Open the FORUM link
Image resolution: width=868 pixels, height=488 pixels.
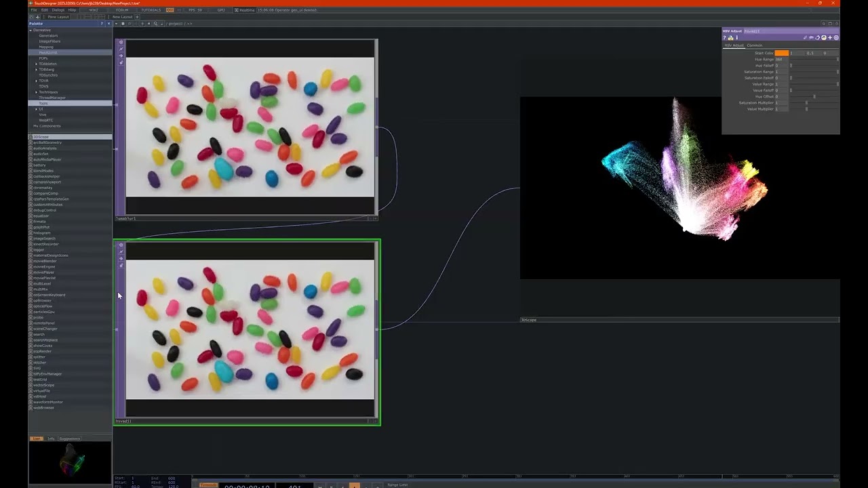(122, 10)
